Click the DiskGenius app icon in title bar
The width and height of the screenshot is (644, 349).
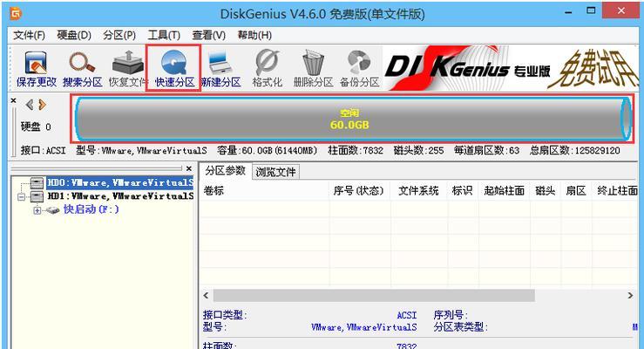[x=16, y=14]
